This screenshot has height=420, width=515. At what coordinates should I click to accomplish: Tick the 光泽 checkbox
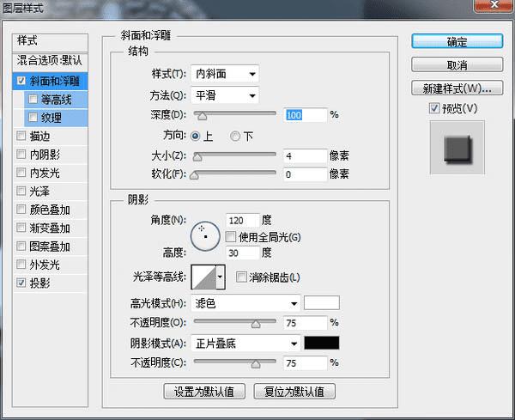[21, 191]
